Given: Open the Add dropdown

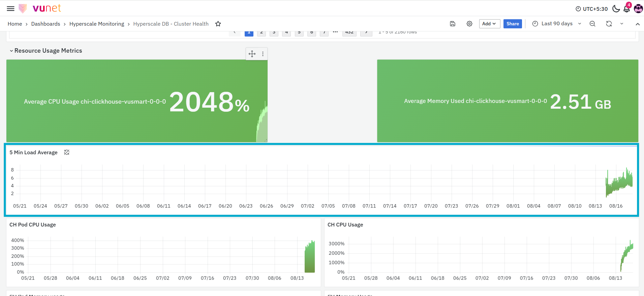Looking at the screenshot, I should point(489,24).
